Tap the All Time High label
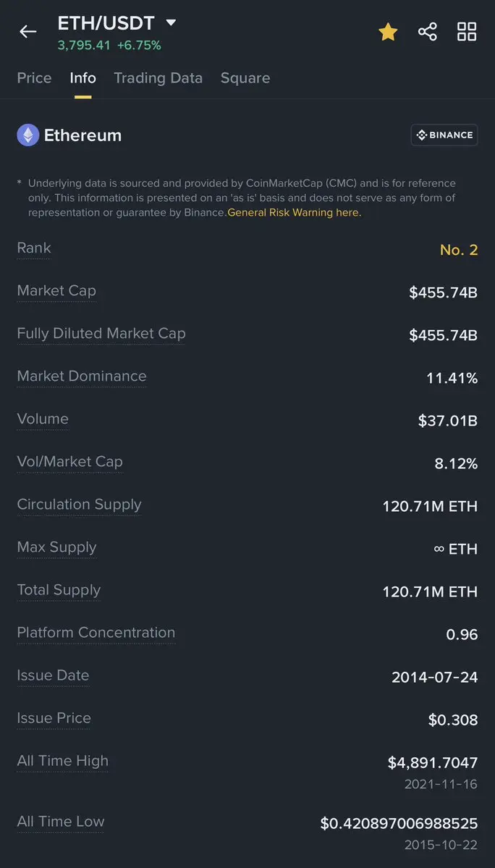 [62, 761]
